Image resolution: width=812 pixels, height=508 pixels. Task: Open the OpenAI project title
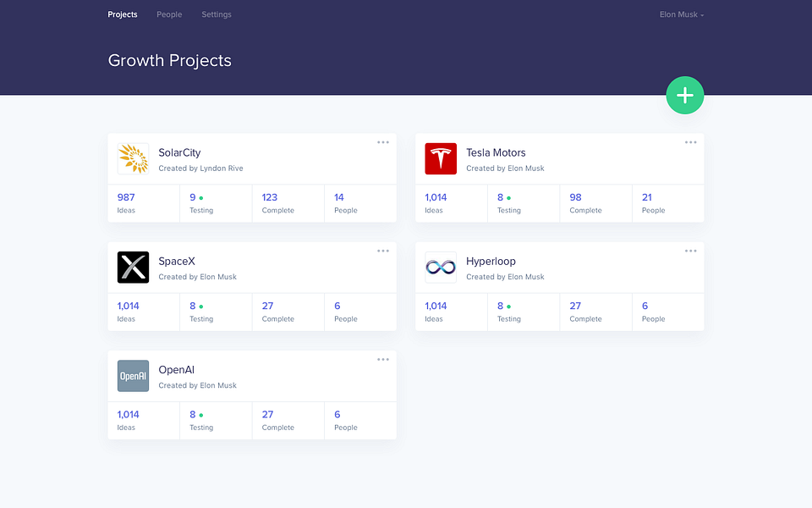(176, 370)
